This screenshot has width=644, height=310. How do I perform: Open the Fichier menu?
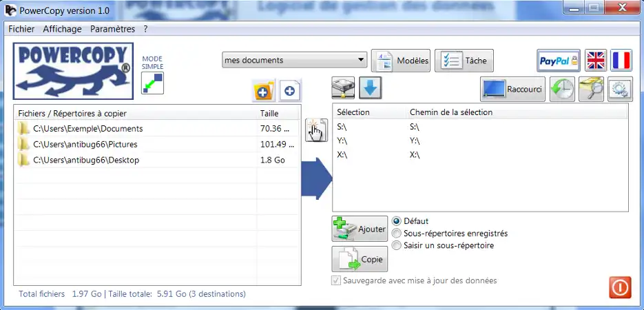pyautogui.click(x=21, y=29)
